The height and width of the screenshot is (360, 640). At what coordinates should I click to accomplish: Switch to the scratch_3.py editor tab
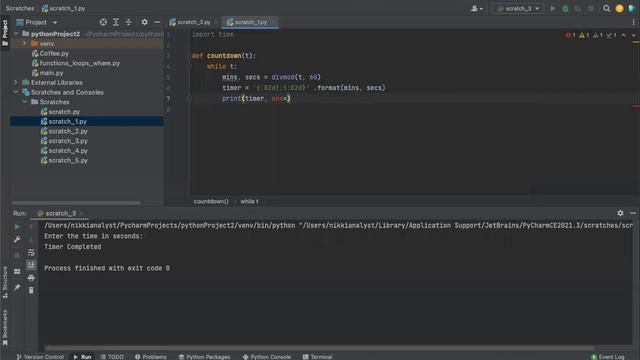(x=193, y=22)
